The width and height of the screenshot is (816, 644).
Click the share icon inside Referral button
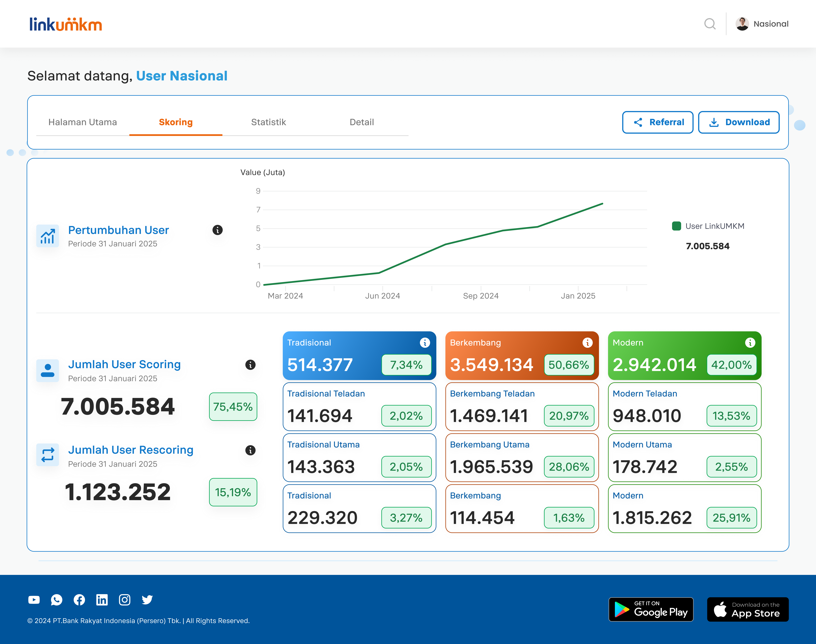pos(638,122)
